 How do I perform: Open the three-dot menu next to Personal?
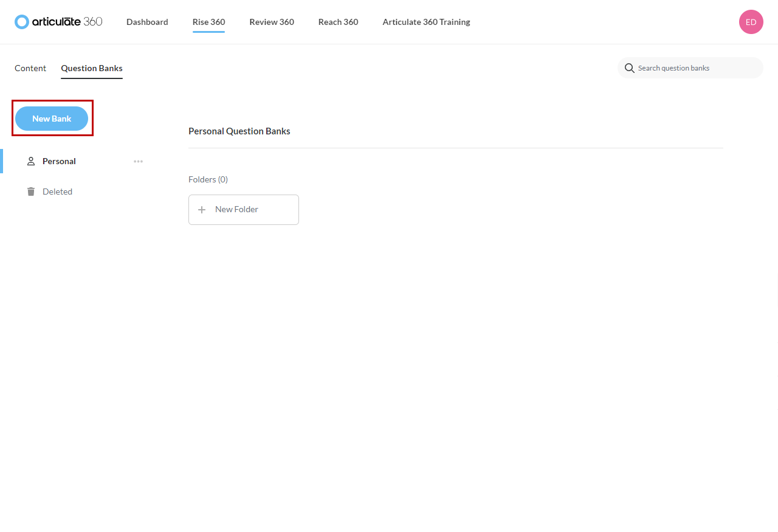pyautogui.click(x=138, y=161)
